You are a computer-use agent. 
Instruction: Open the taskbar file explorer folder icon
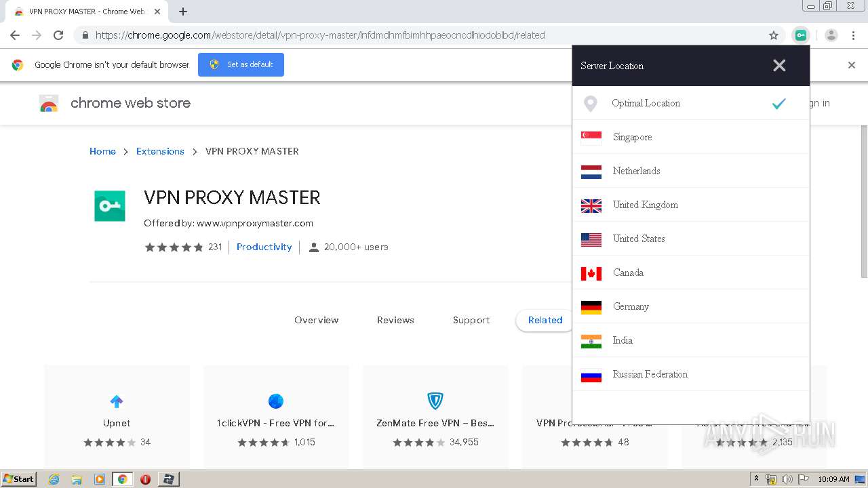coord(77,479)
